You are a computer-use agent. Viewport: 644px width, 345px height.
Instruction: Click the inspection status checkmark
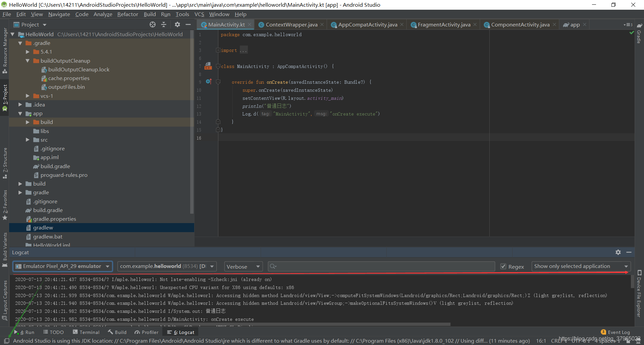point(632,33)
